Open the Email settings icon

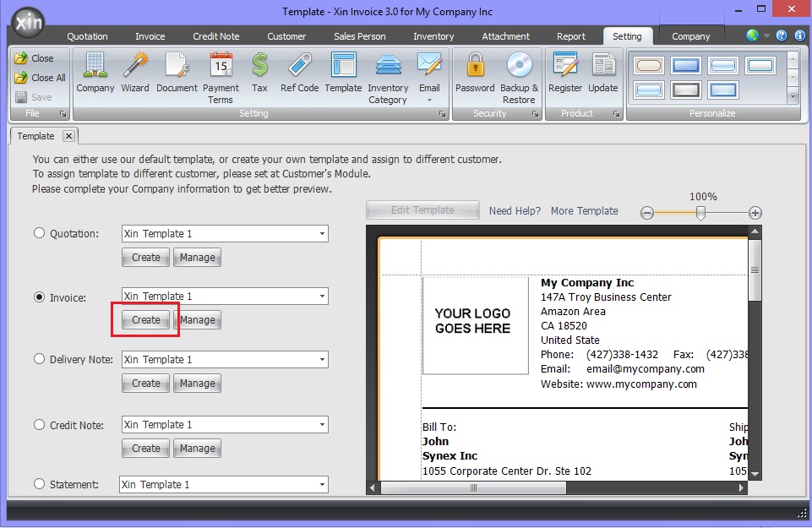point(429,77)
